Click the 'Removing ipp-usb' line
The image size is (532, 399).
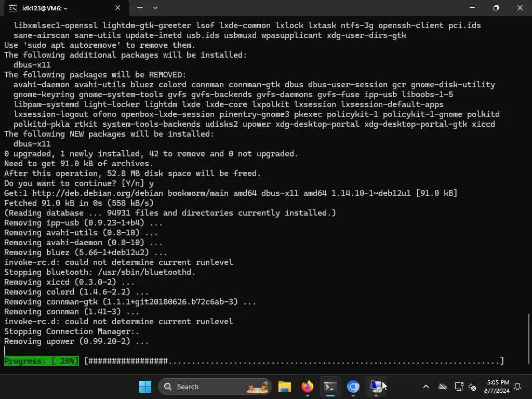pyautogui.click(x=83, y=223)
